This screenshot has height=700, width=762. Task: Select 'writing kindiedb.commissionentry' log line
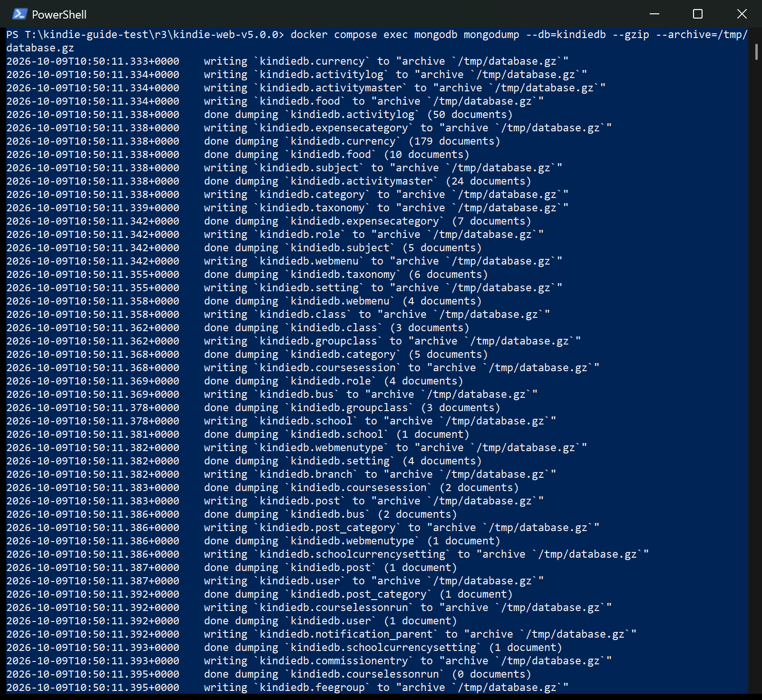click(309, 661)
